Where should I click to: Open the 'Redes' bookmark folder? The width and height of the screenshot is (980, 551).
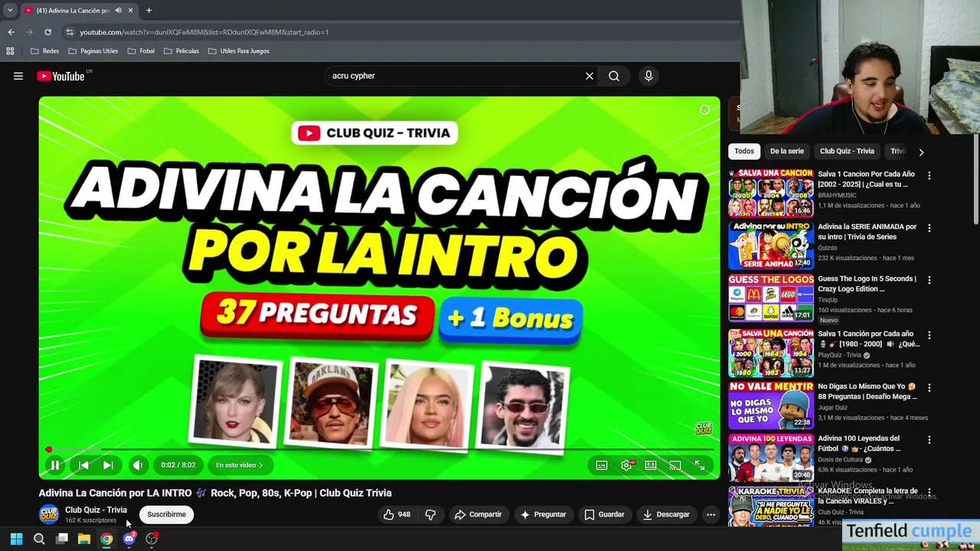[44, 51]
